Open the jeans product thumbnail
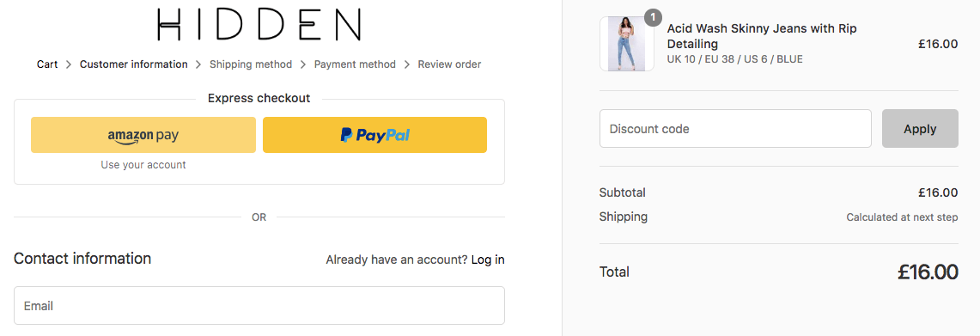 (x=627, y=44)
